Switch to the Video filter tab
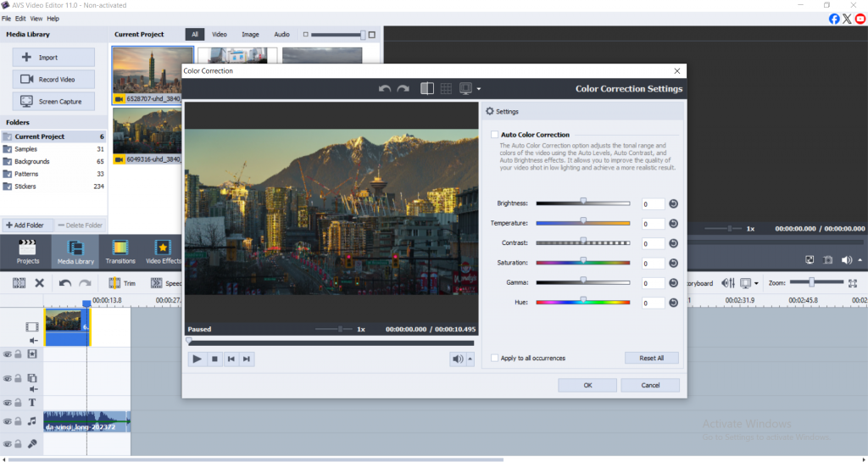The height and width of the screenshot is (462, 868). pos(219,35)
